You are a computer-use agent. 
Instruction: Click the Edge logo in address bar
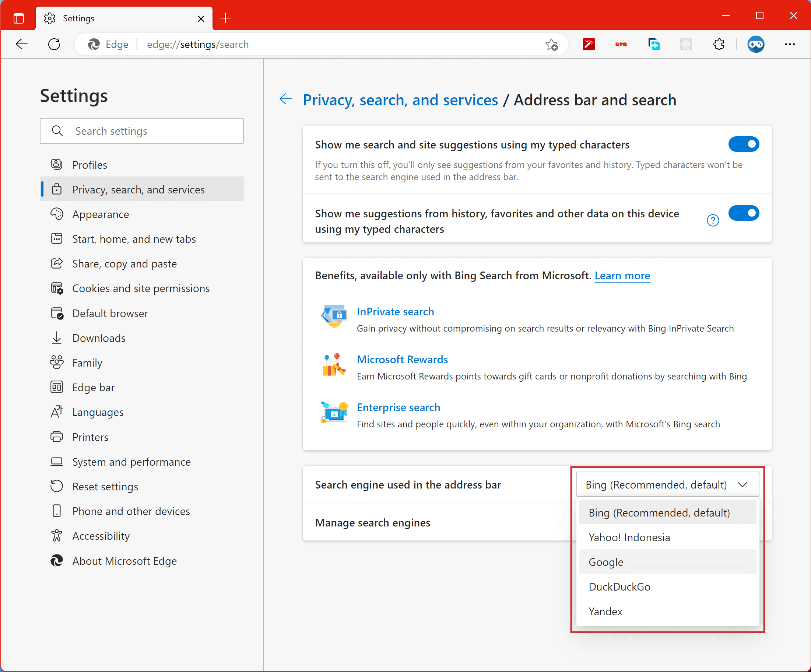coord(94,45)
